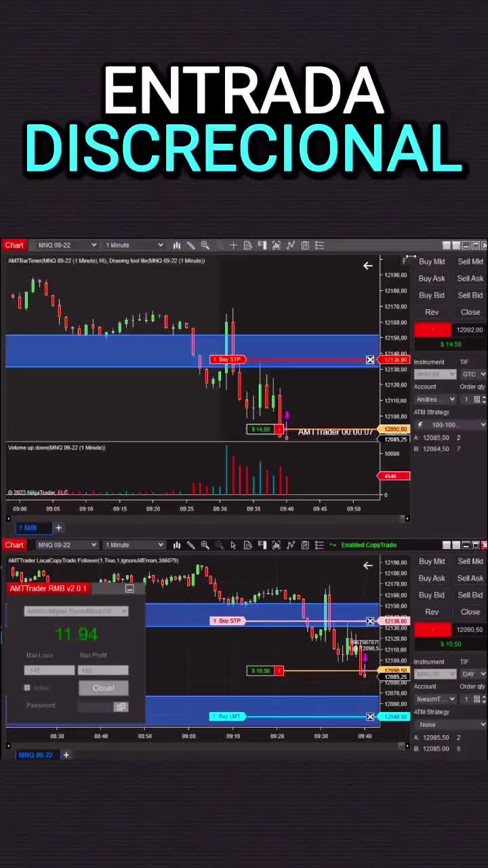The image size is (488, 868).
Task: Select drawing pencil in bottom chart toolbar
Action: point(191,545)
